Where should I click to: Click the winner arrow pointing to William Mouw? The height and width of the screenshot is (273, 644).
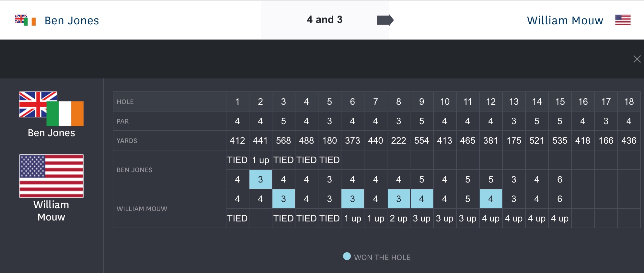tap(385, 20)
